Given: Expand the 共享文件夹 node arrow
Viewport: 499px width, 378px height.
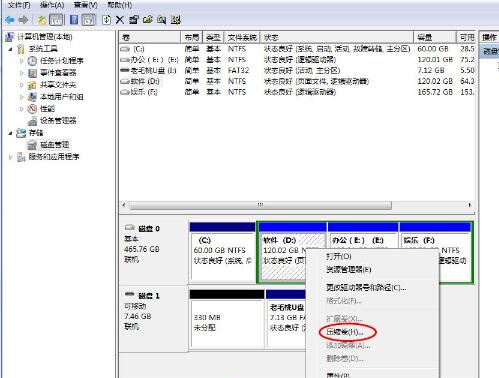Looking at the screenshot, I should 22,85.
